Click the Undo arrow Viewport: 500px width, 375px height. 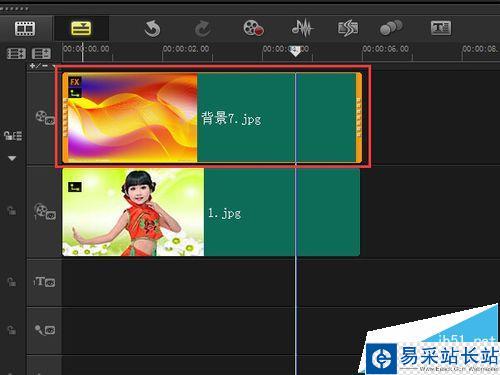pyautogui.click(x=152, y=28)
